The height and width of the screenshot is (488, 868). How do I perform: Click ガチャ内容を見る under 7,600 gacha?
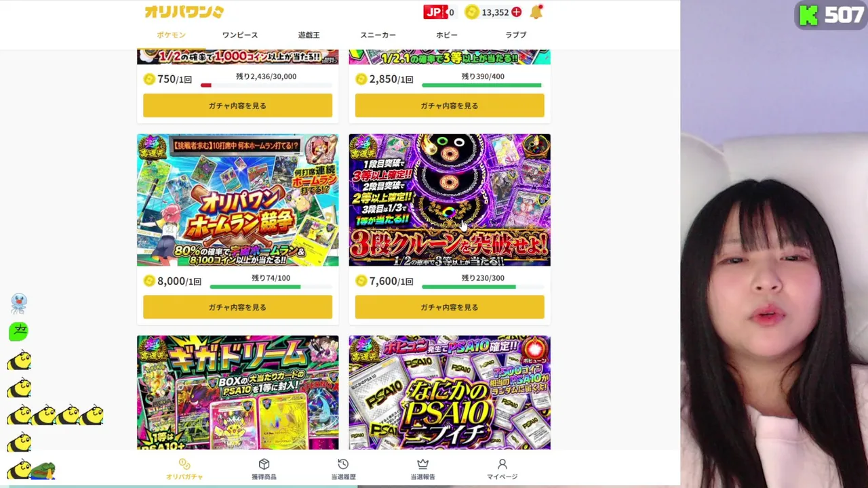[450, 307]
